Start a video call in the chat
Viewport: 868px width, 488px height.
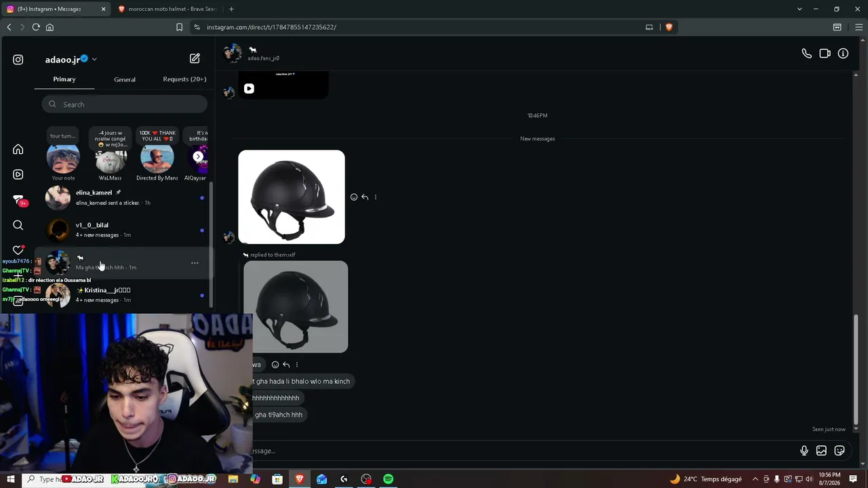(825, 54)
